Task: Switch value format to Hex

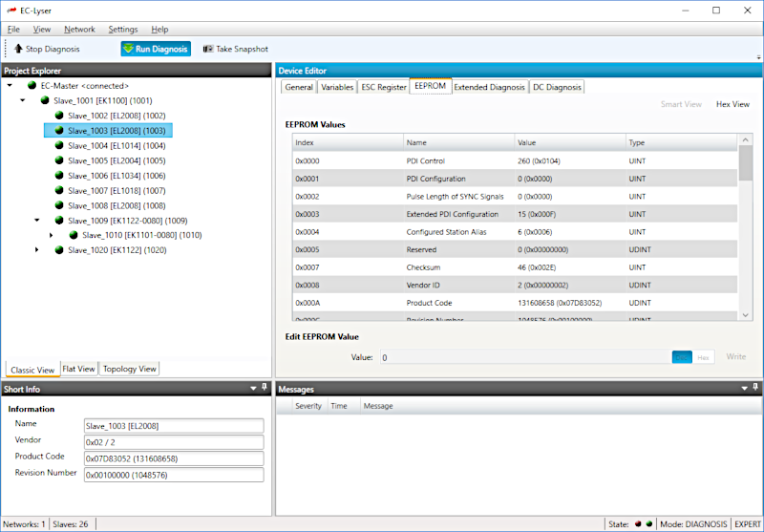Action: [x=703, y=357]
